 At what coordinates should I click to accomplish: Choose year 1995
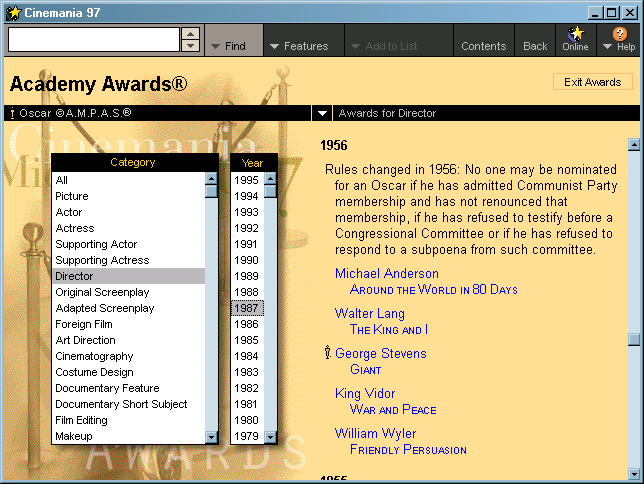[248, 180]
